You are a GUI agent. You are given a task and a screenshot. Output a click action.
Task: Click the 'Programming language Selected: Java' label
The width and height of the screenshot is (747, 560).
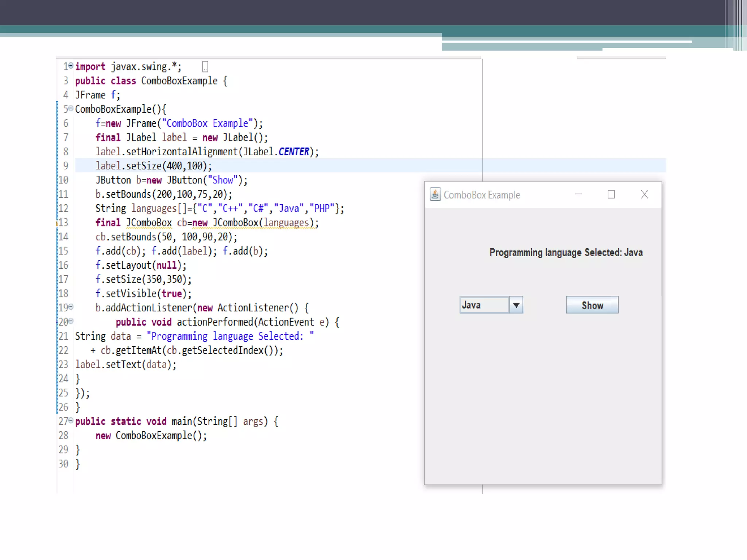click(x=566, y=252)
